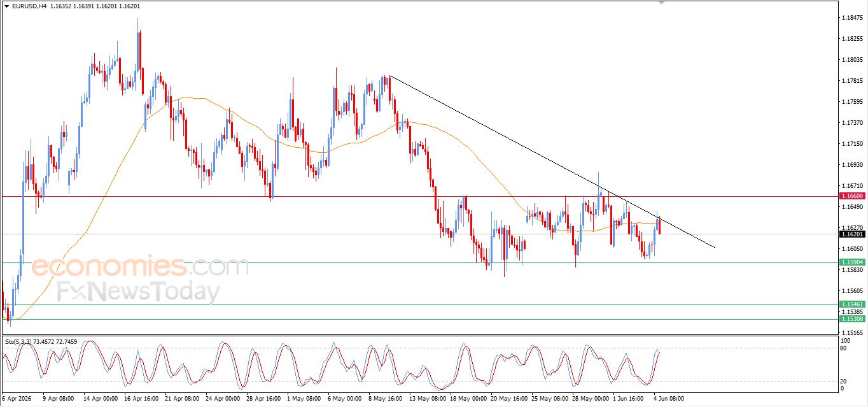Click the 25 May 08:00 time label
This screenshot has width=868, height=407.
coord(551,399)
